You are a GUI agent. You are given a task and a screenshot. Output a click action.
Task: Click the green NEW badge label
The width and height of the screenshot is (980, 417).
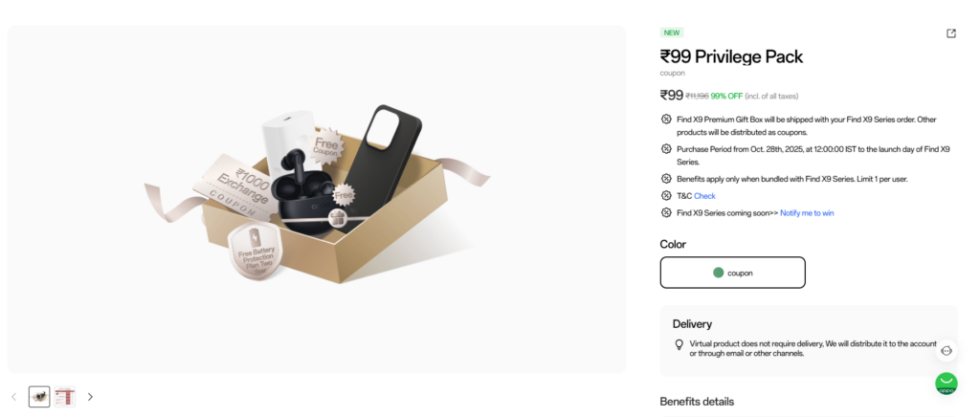point(671,33)
